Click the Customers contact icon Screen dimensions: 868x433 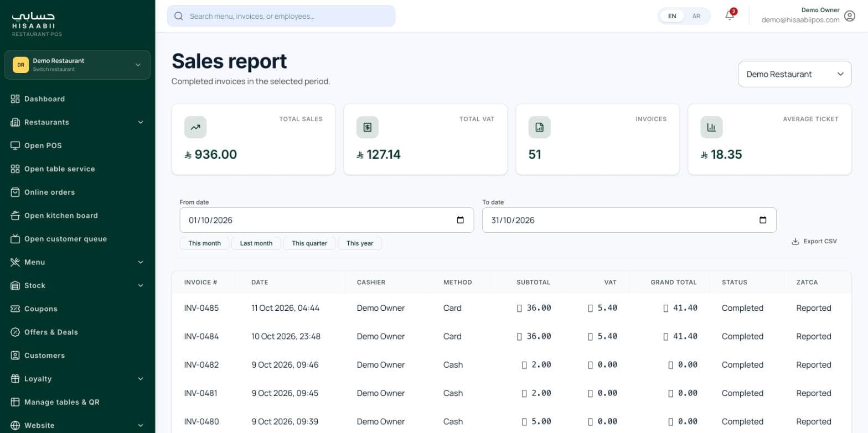tap(15, 355)
